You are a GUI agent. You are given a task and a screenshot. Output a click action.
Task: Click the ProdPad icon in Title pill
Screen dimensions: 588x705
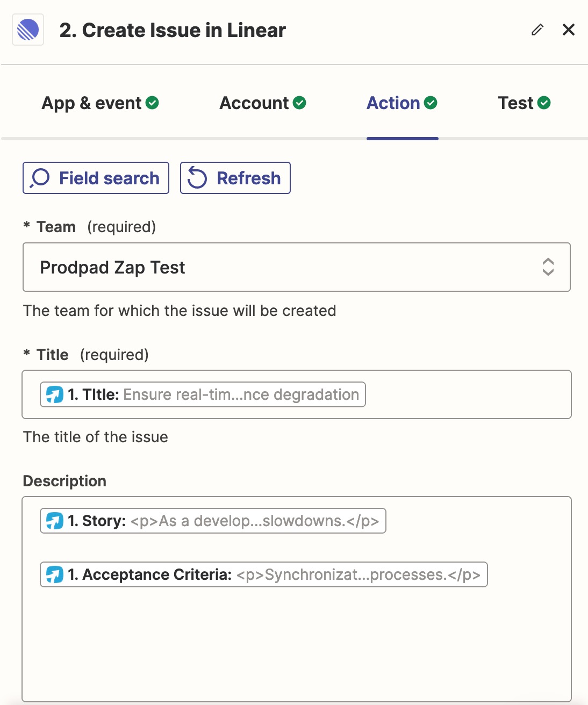[x=54, y=394]
